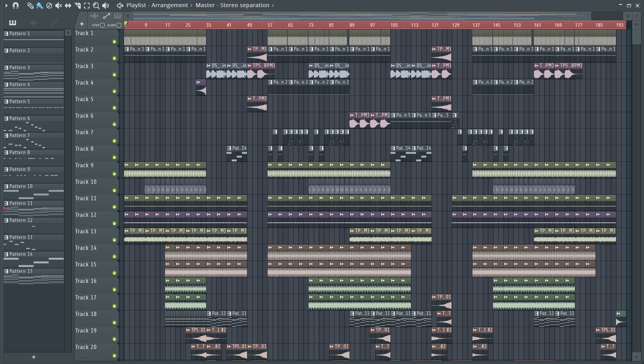This screenshot has width=644, height=364.
Task: Select the Playback speaker tool
Action: pos(106,5)
